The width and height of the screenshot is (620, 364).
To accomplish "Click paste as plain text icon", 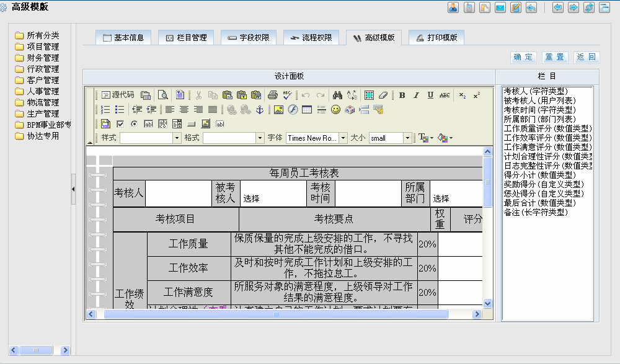I will coord(242,95).
